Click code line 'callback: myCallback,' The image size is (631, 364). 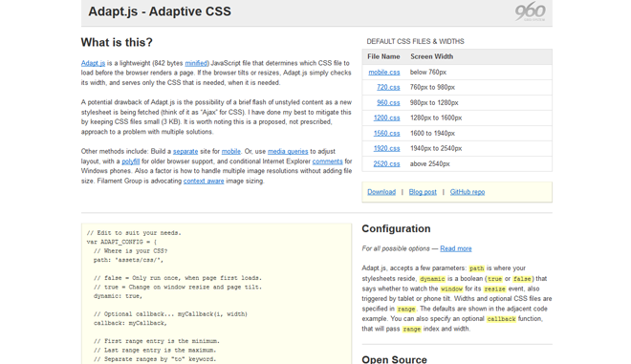130,323
